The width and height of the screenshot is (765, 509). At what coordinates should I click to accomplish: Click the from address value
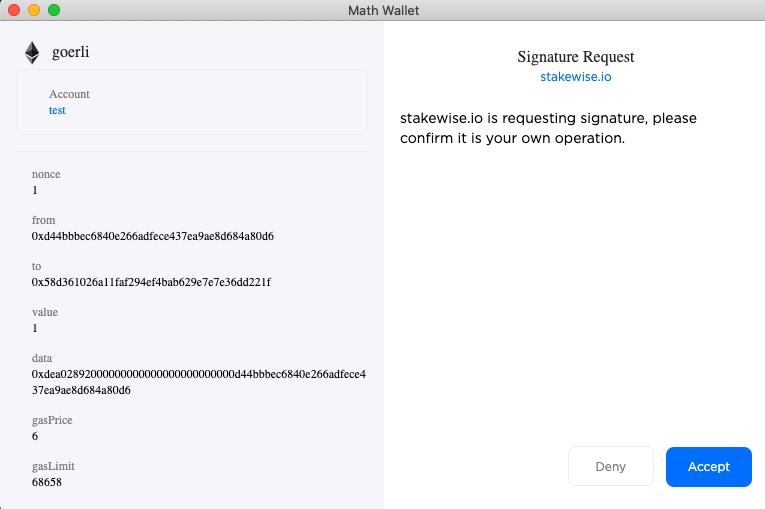[153, 236]
